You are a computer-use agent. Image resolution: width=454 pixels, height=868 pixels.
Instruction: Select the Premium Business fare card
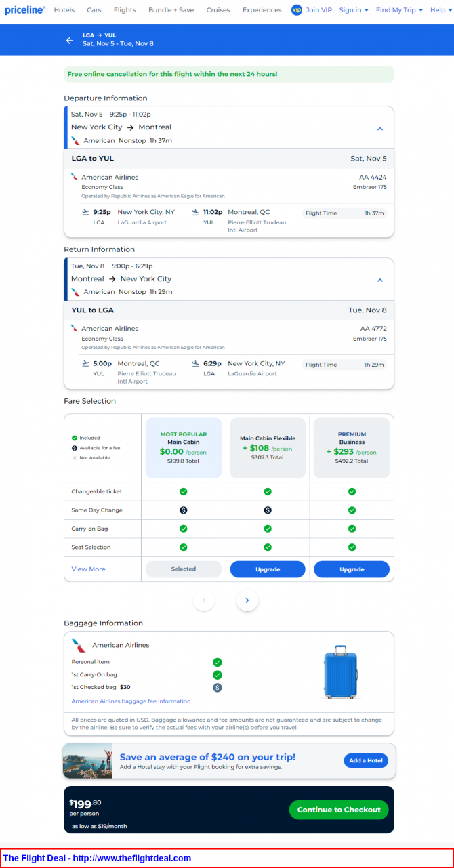click(352, 448)
